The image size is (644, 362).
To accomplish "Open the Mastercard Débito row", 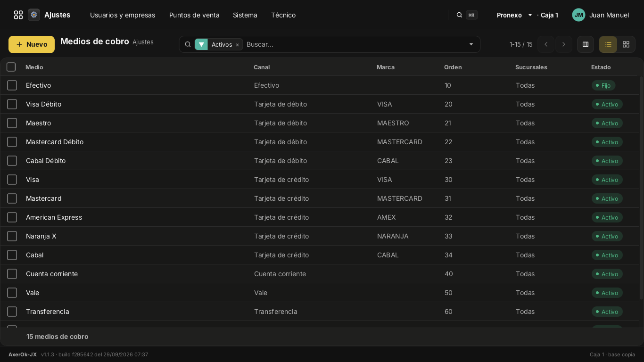I will click(320, 142).
